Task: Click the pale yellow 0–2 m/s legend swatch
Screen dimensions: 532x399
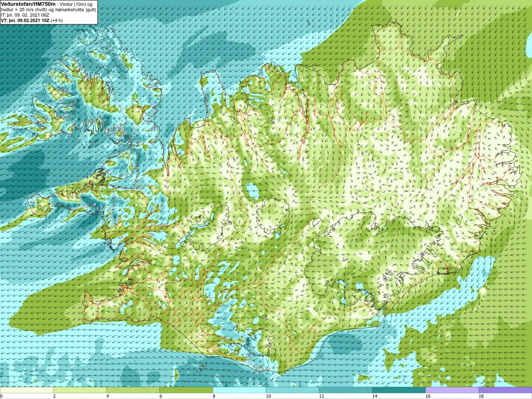Action: (x=27, y=390)
